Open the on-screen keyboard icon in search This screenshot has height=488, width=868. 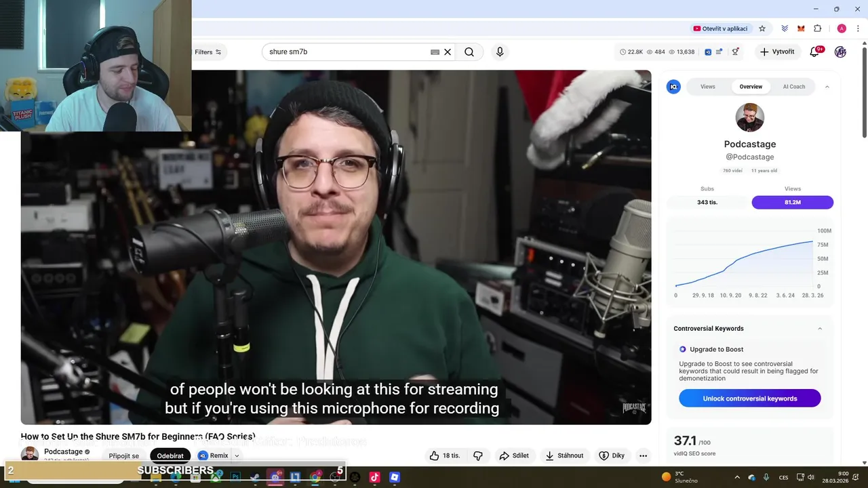click(435, 52)
